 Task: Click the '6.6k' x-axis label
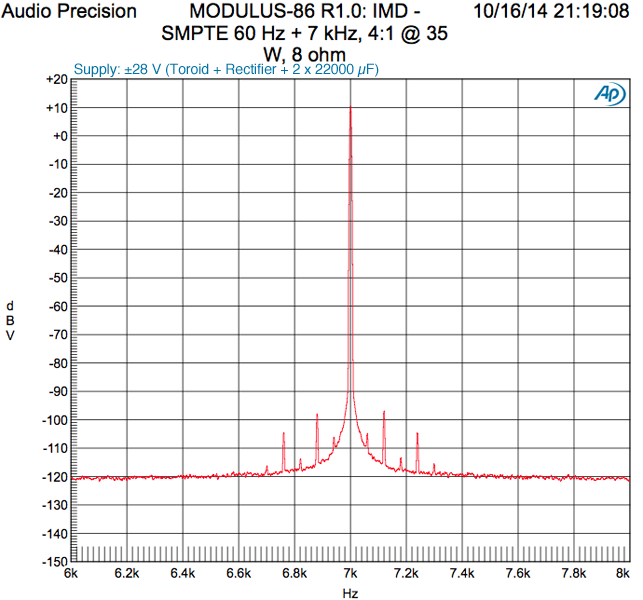[239, 573]
